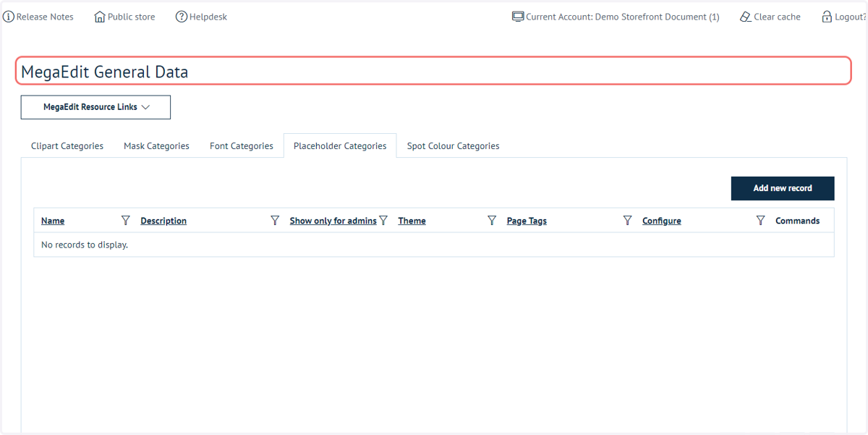Screen dimensions: 868x435
Task: Click the 'No records to display.' text
Action: (x=85, y=245)
